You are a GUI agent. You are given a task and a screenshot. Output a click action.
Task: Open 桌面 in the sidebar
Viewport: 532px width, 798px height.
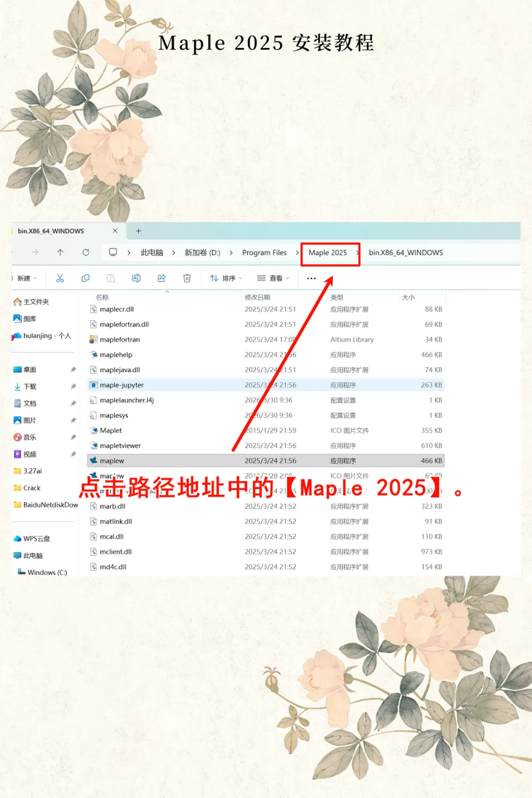pos(25,369)
